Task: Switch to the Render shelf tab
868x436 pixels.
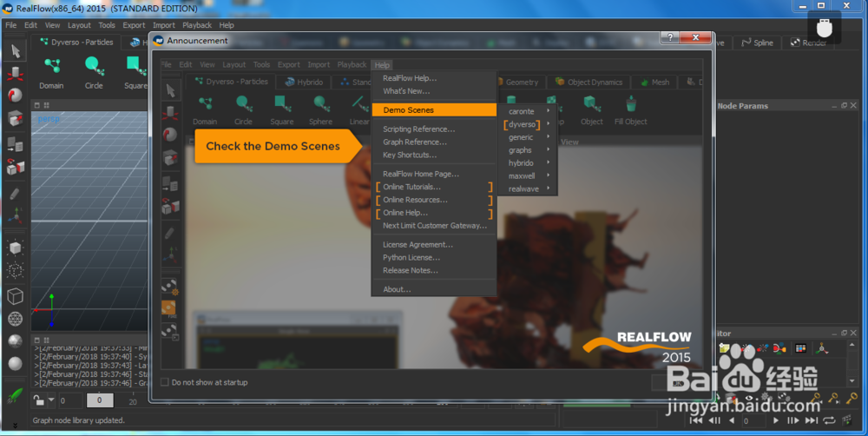Action: 808,43
